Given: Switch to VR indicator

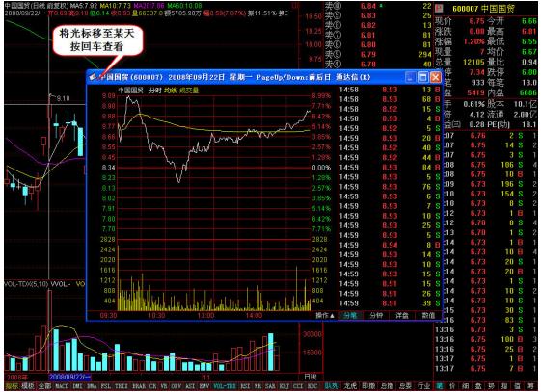Looking at the screenshot, I should [x=164, y=386].
